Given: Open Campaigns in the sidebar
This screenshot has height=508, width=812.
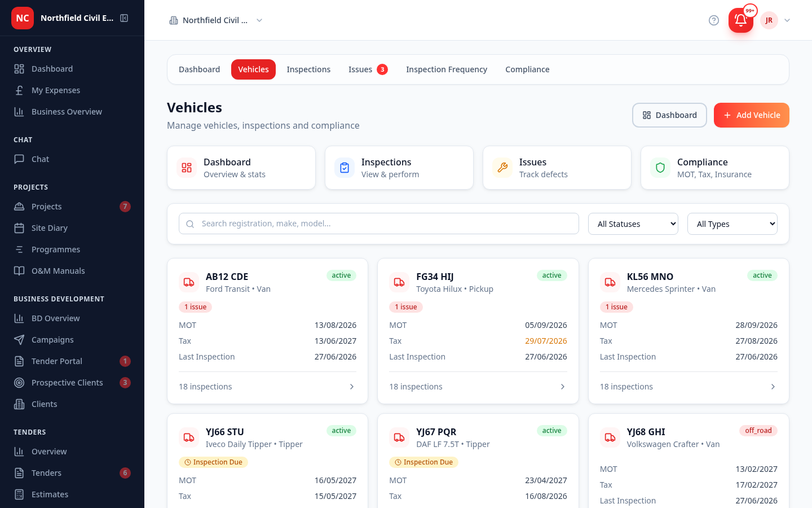Looking at the screenshot, I should (x=72, y=340).
